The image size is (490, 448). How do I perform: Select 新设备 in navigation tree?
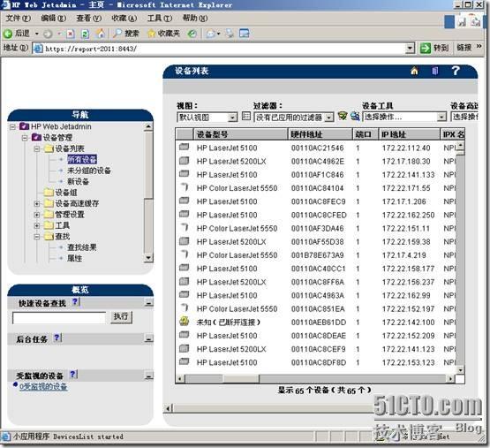(78, 181)
